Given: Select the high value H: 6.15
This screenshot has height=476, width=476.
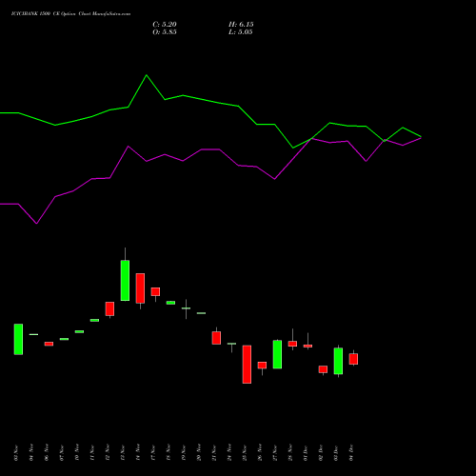Looking at the screenshot, I should 241,25.
